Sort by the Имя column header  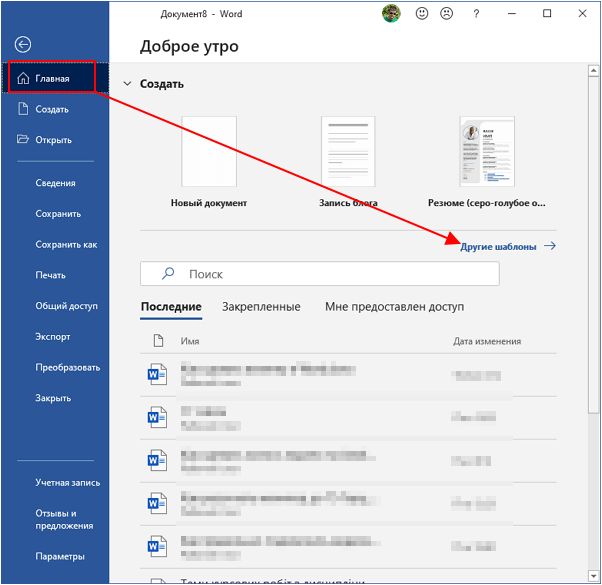coord(190,341)
